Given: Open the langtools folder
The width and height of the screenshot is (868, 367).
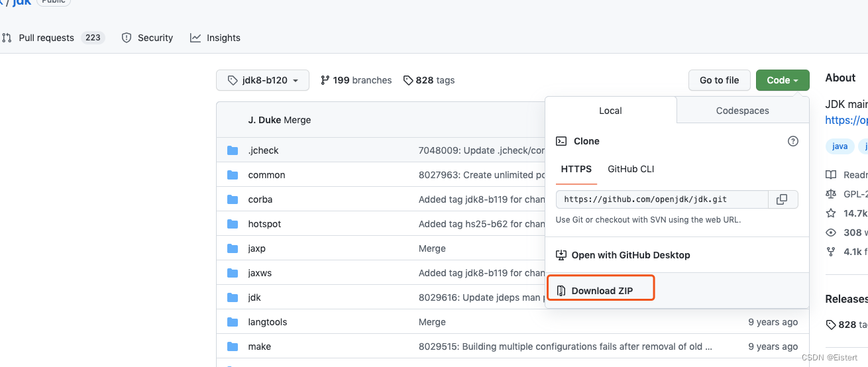Looking at the screenshot, I should 267,322.
